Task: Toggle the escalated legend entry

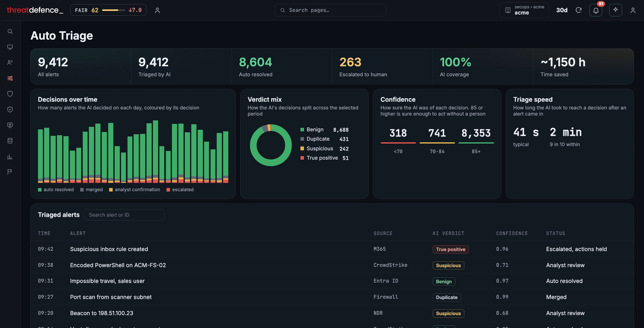Action: tap(180, 190)
